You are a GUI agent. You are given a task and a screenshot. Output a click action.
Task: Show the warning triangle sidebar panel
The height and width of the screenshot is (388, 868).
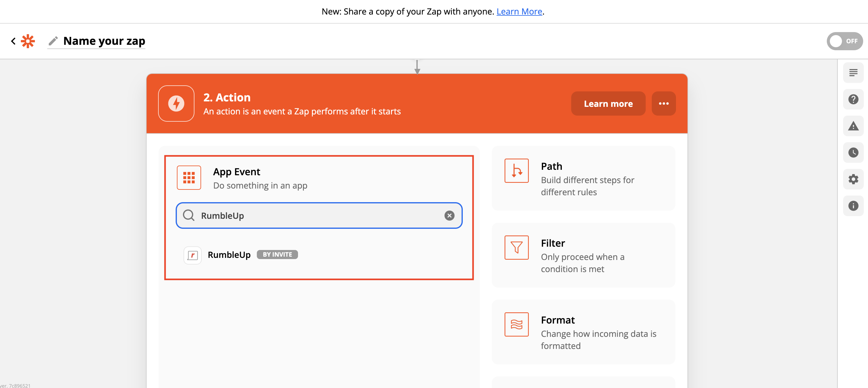tap(853, 126)
